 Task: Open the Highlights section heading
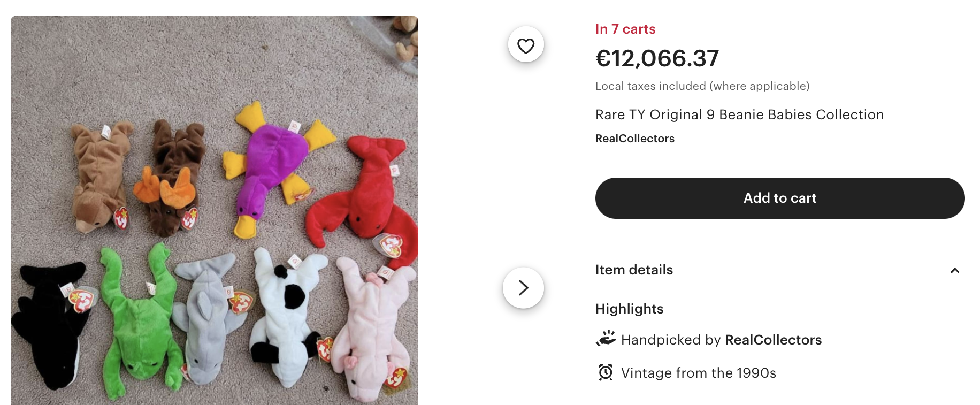pyautogui.click(x=629, y=309)
